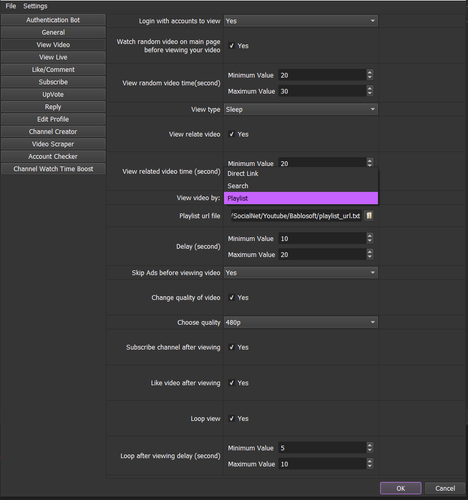Open the Channel Creator section

click(x=53, y=132)
